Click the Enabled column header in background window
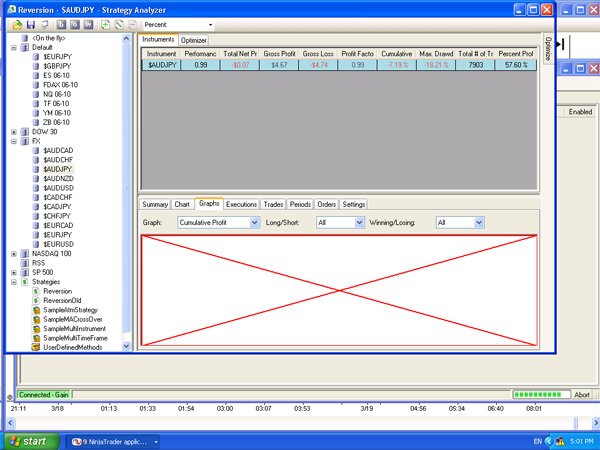 [x=580, y=112]
